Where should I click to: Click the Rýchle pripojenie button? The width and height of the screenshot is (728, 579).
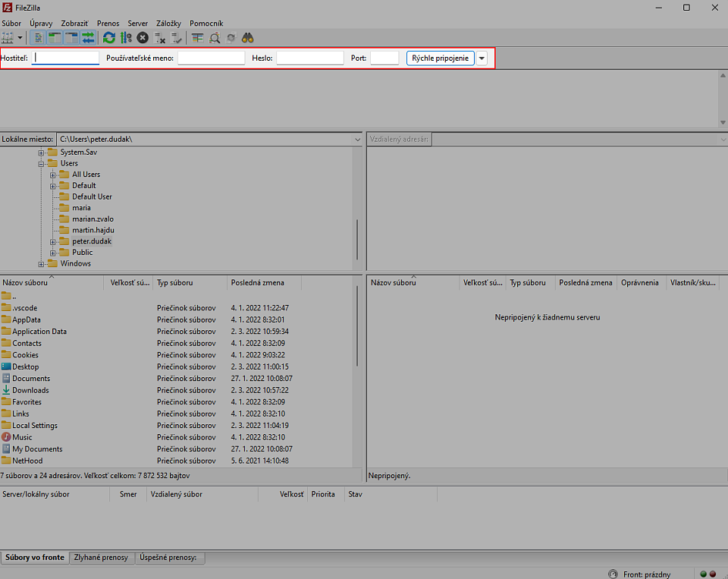(x=440, y=58)
